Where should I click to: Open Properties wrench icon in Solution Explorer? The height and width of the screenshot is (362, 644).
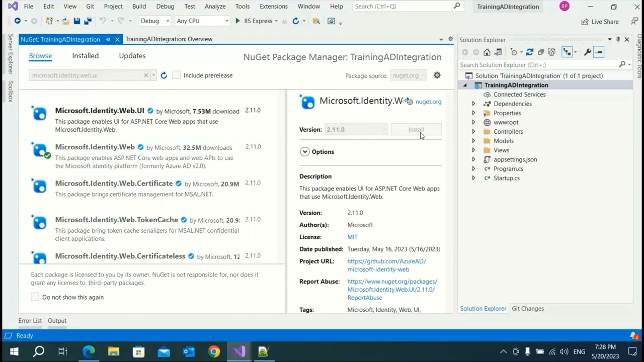click(587, 52)
